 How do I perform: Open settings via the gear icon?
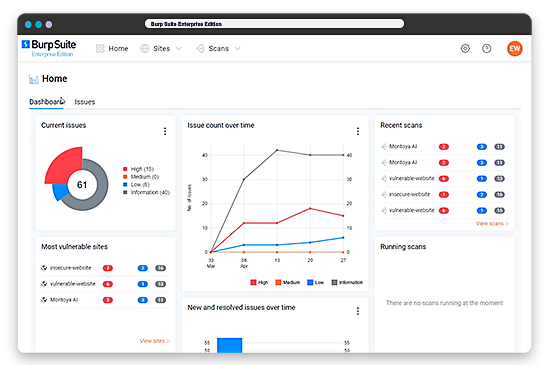[465, 49]
